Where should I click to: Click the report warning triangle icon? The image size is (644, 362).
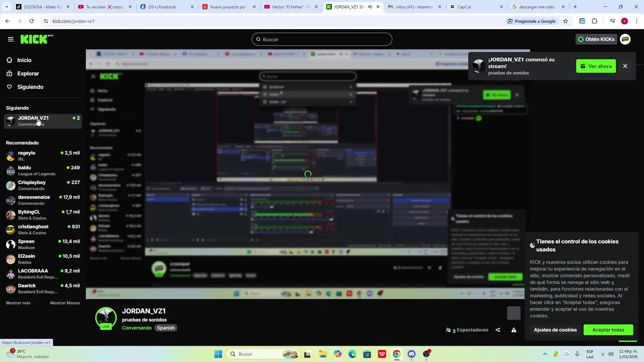click(x=514, y=330)
